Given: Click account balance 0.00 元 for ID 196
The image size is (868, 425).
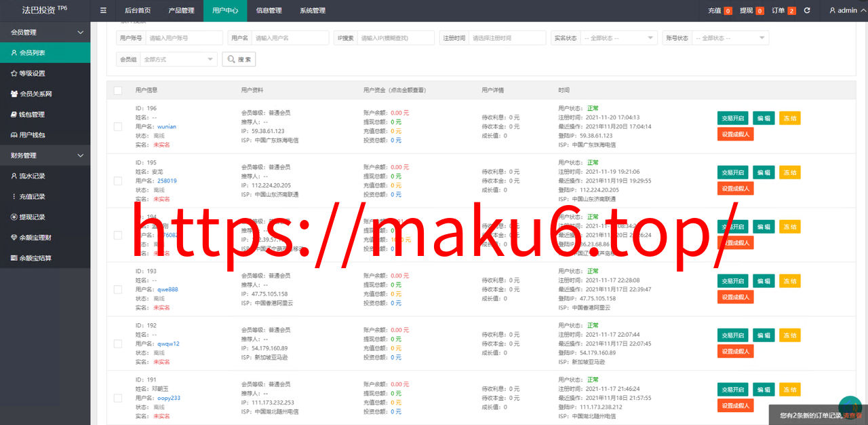Looking at the screenshot, I should 400,113.
